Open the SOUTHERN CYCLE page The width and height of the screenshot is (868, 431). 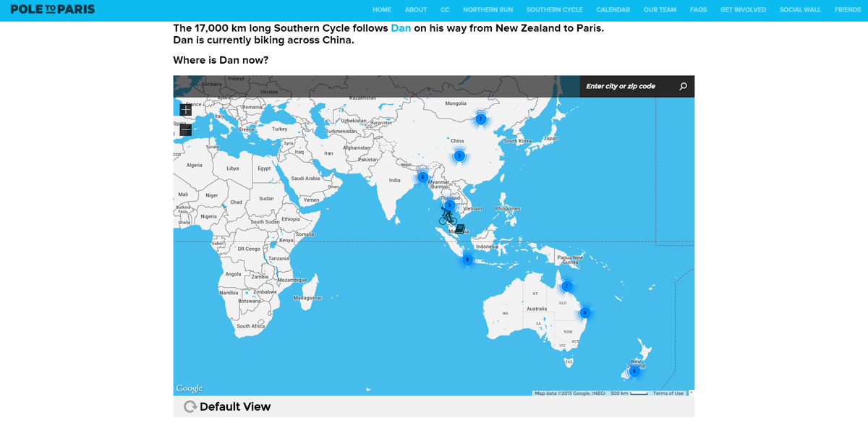click(x=555, y=10)
